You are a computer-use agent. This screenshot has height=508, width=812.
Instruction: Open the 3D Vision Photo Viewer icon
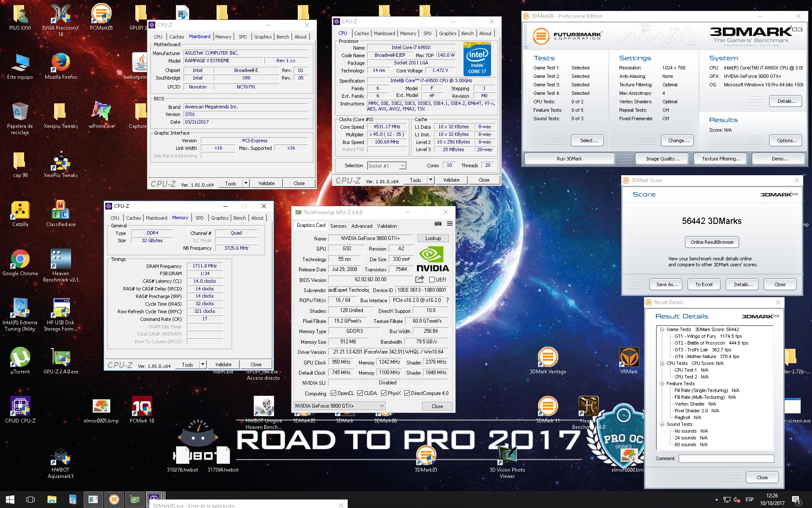click(x=507, y=462)
